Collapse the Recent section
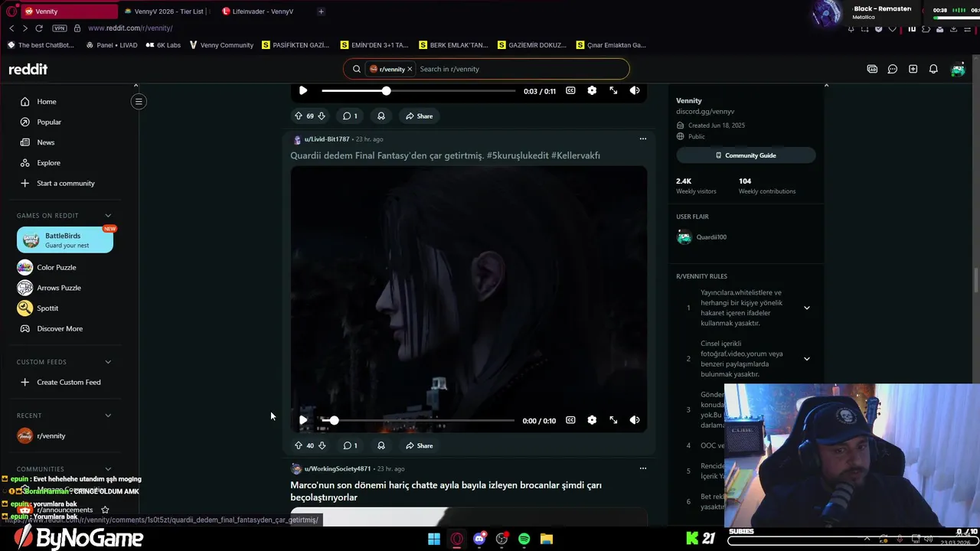 [x=108, y=416]
